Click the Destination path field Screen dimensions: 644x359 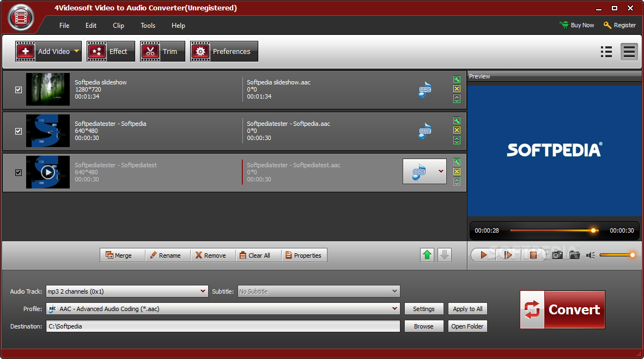click(x=223, y=326)
